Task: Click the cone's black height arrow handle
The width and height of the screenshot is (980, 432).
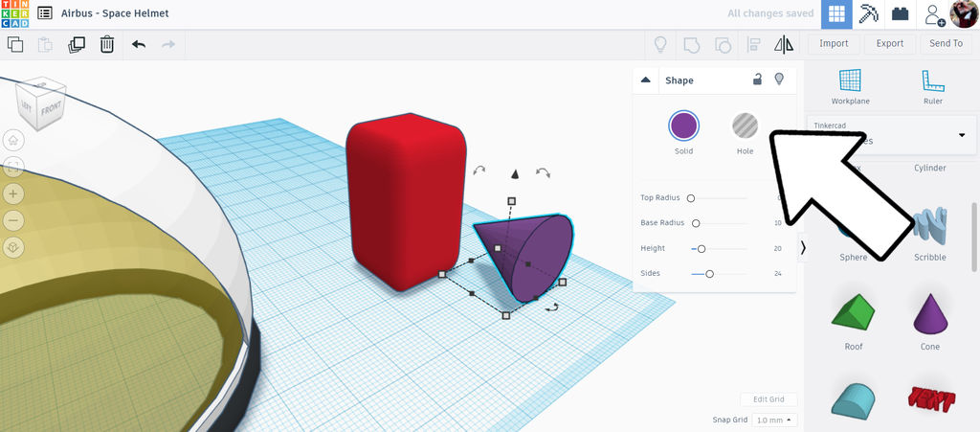Action: click(x=515, y=173)
